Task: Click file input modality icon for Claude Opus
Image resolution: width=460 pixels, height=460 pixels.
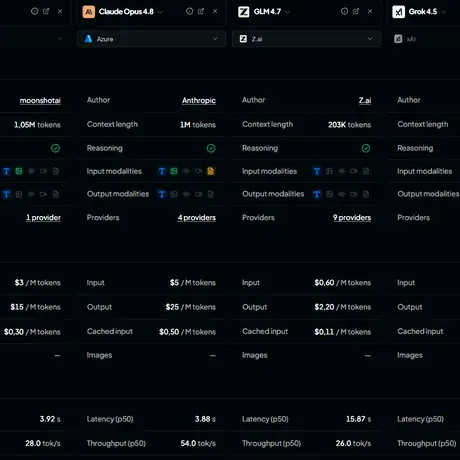Action: tap(211, 171)
